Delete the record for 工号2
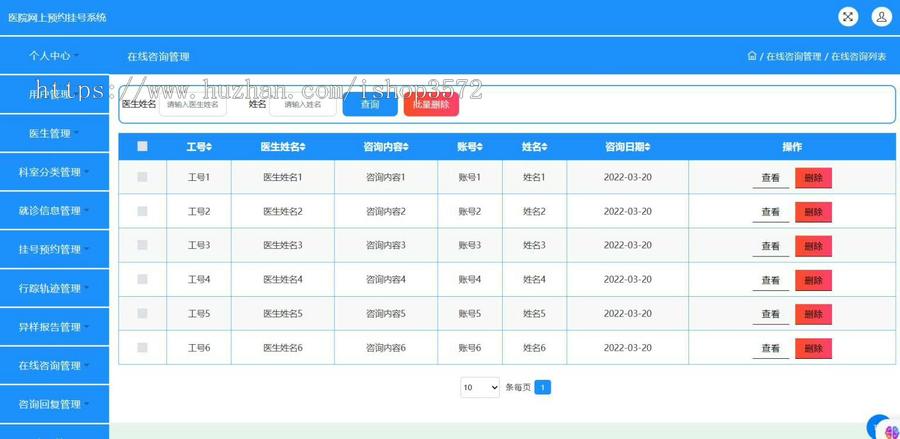The image size is (900, 439). tap(813, 212)
